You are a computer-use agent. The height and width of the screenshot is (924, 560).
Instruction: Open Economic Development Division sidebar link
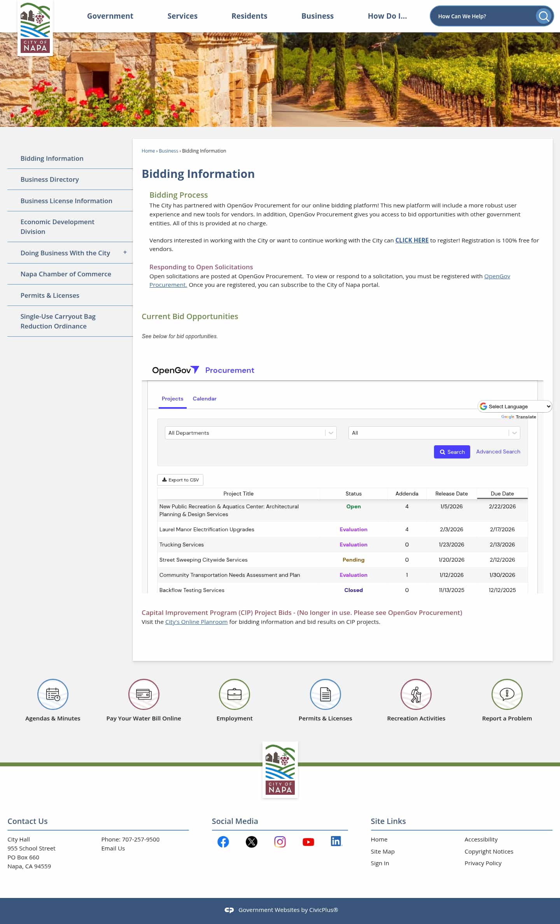[58, 227]
